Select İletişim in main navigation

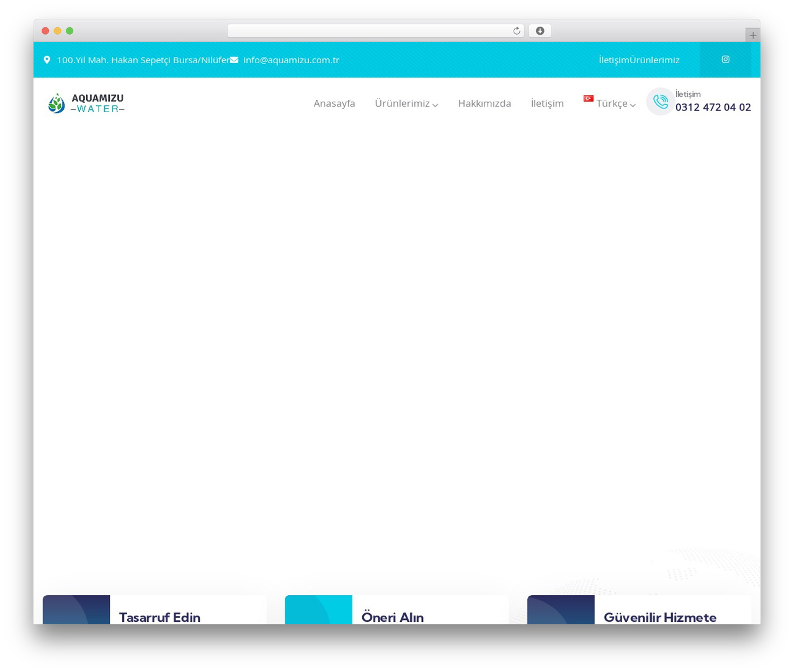(x=547, y=104)
